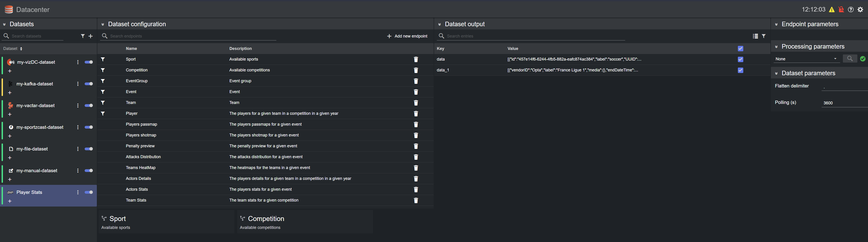Open options menu for my-kafka-dataset
Image resolution: width=868 pixels, height=242 pixels.
tap(78, 84)
